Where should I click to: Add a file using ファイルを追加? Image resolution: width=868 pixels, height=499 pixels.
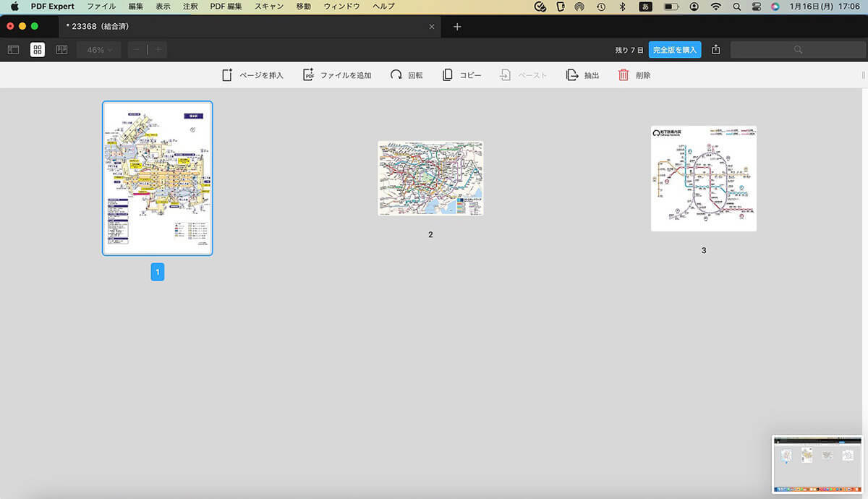point(337,75)
